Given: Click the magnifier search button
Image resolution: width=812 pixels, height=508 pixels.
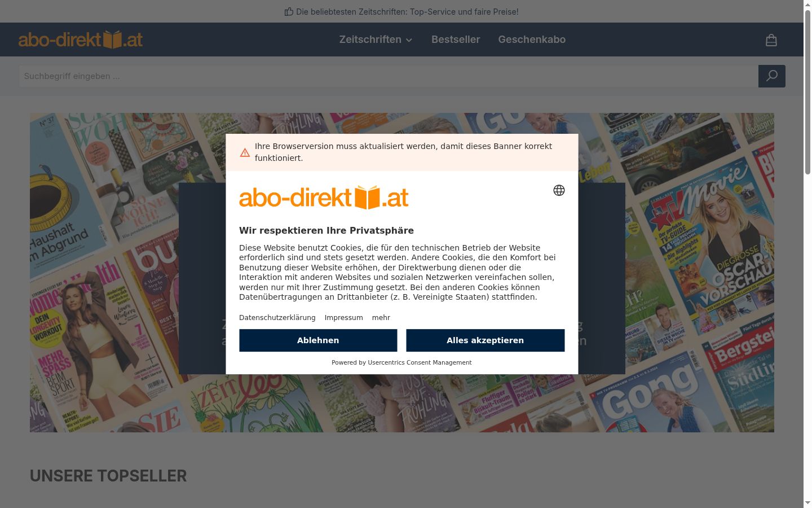Looking at the screenshot, I should [x=772, y=76].
